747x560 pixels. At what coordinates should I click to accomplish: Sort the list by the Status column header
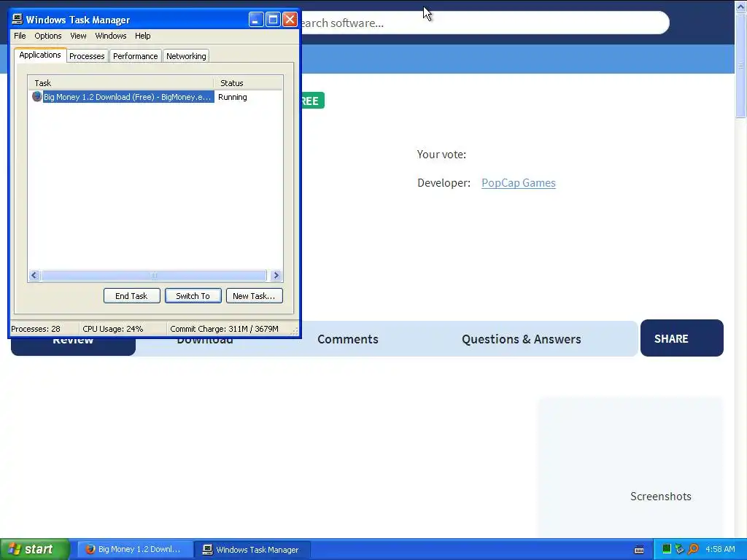(x=248, y=83)
